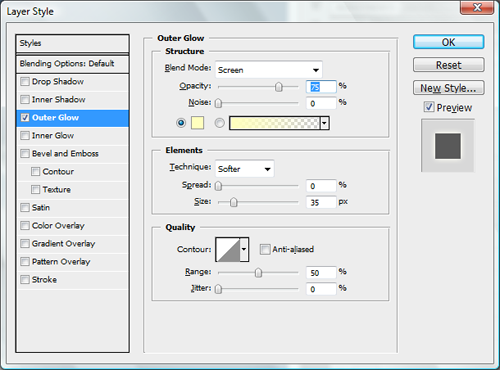The width and height of the screenshot is (500, 370).
Task: Open the gradient picker dropdown arrow
Action: [x=325, y=123]
